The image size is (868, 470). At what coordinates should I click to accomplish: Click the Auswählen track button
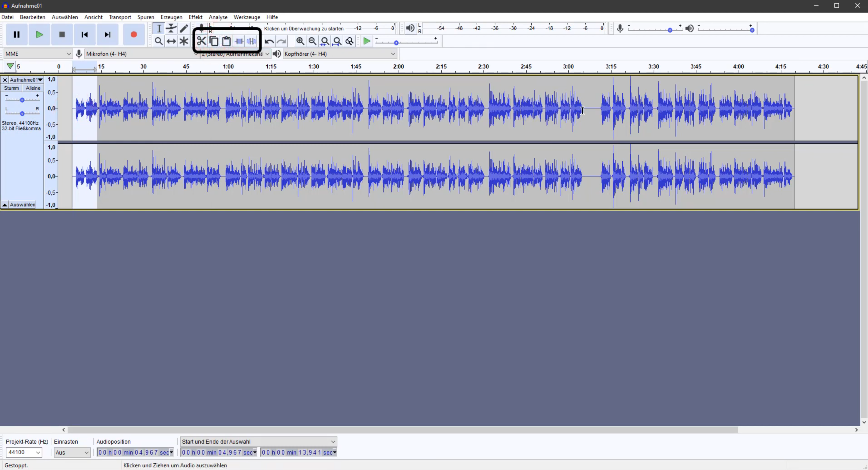22,205
